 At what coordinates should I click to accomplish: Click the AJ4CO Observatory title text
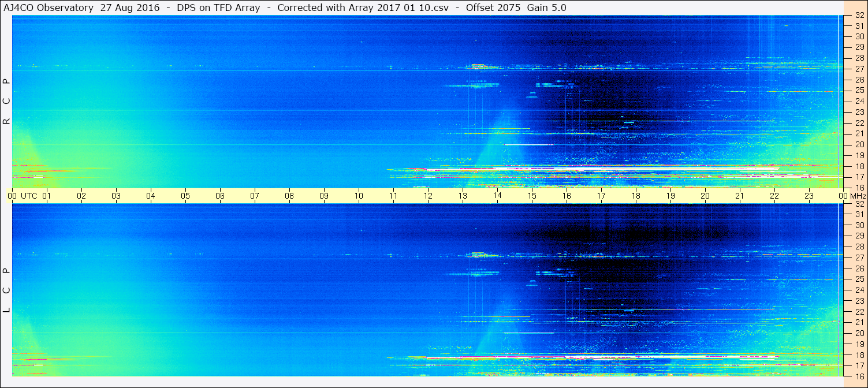(47, 8)
